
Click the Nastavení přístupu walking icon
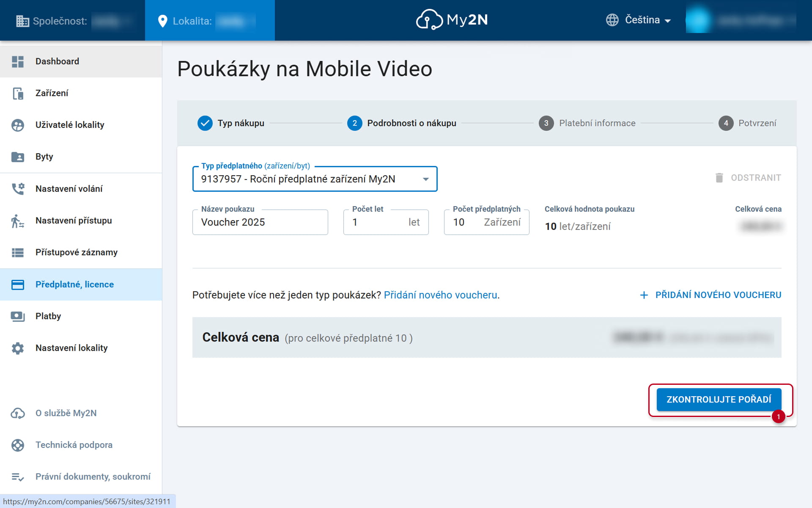(x=18, y=221)
